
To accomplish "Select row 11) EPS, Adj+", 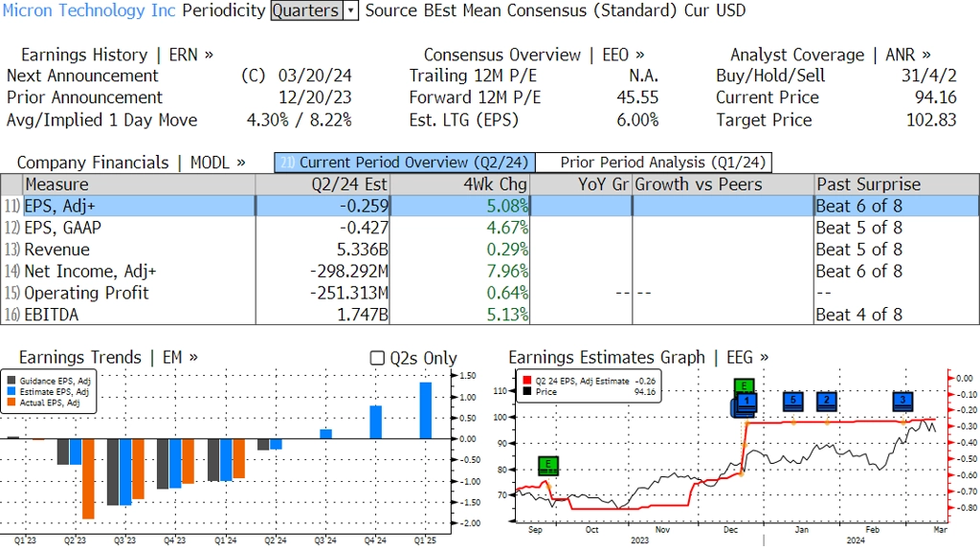I will (x=490, y=207).
